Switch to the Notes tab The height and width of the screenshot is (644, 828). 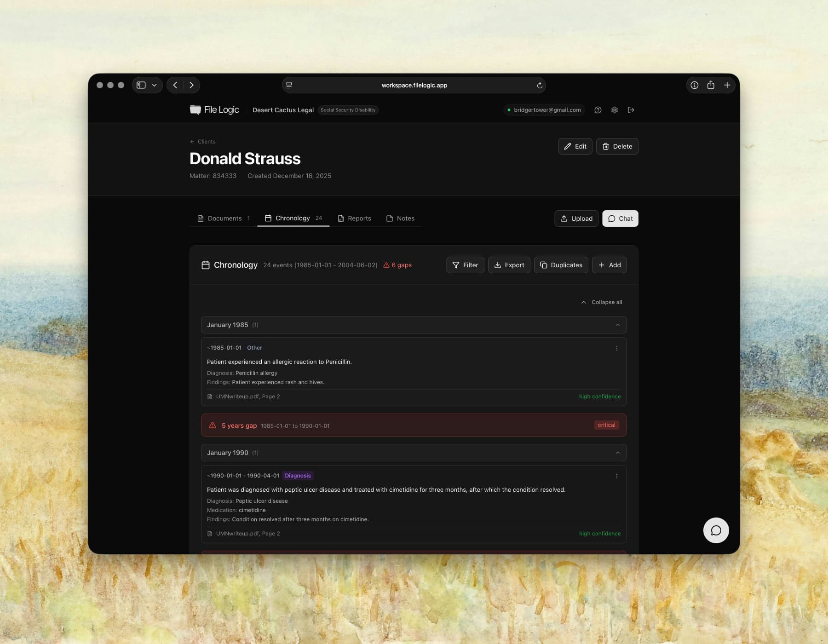pyautogui.click(x=400, y=218)
